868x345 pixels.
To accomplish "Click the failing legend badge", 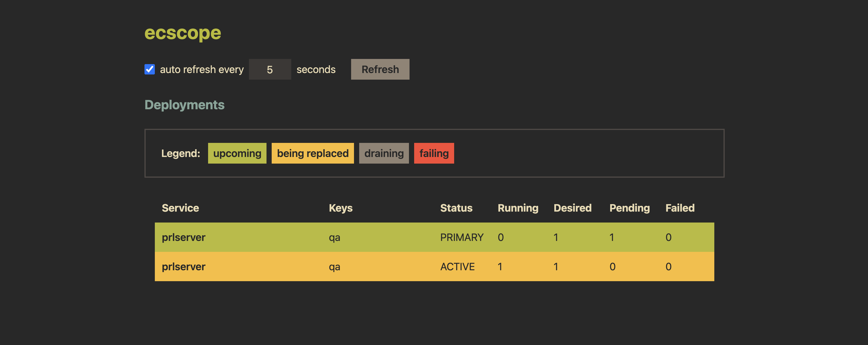I will tap(434, 153).
